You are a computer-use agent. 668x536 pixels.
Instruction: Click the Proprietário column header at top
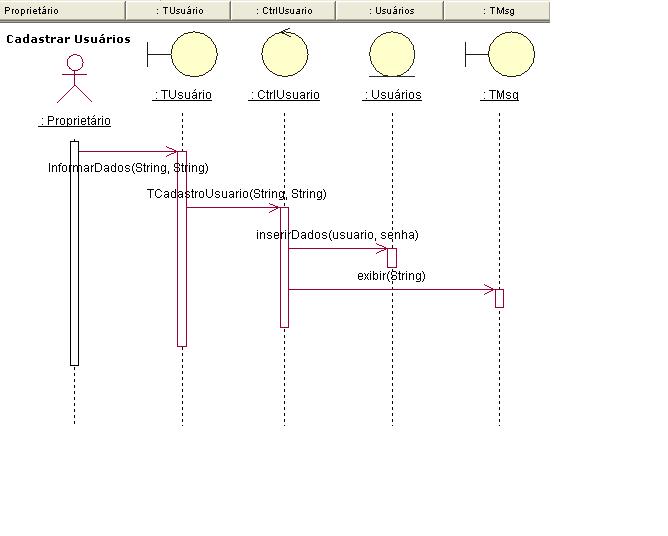pos(62,11)
